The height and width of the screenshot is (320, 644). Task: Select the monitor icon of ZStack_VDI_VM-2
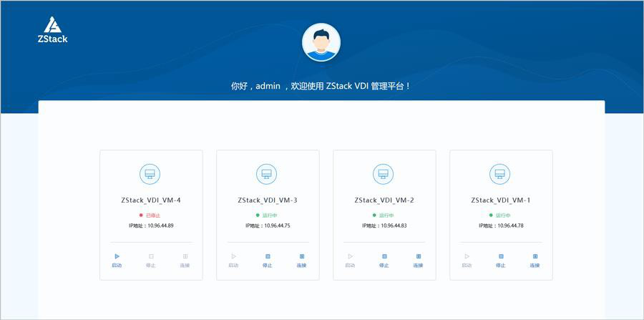click(384, 173)
